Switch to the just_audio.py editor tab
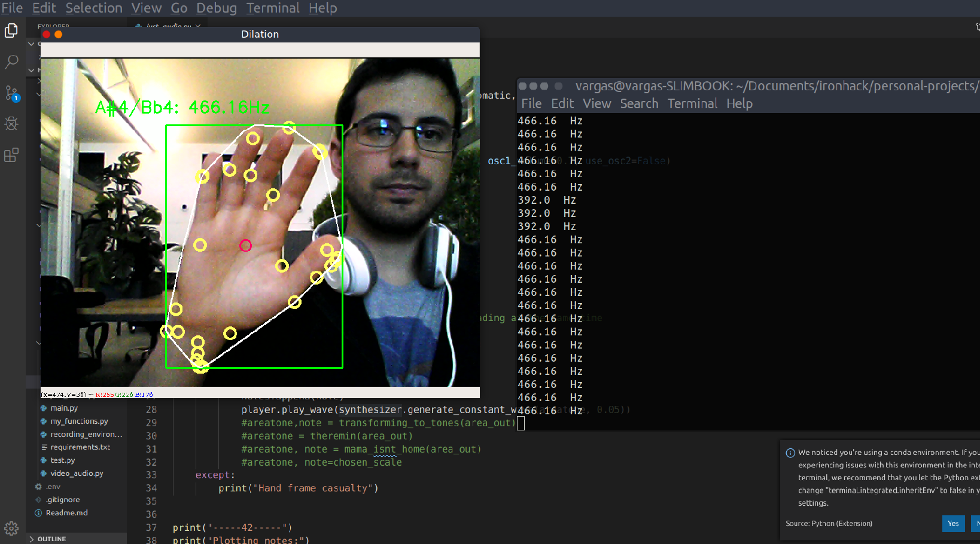The image size is (980, 544). coord(171,27)
